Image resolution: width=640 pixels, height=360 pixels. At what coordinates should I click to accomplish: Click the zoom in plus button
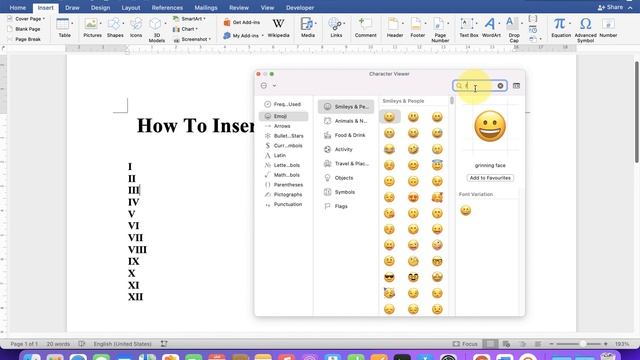pyautogui.click(x=606, y=344)
